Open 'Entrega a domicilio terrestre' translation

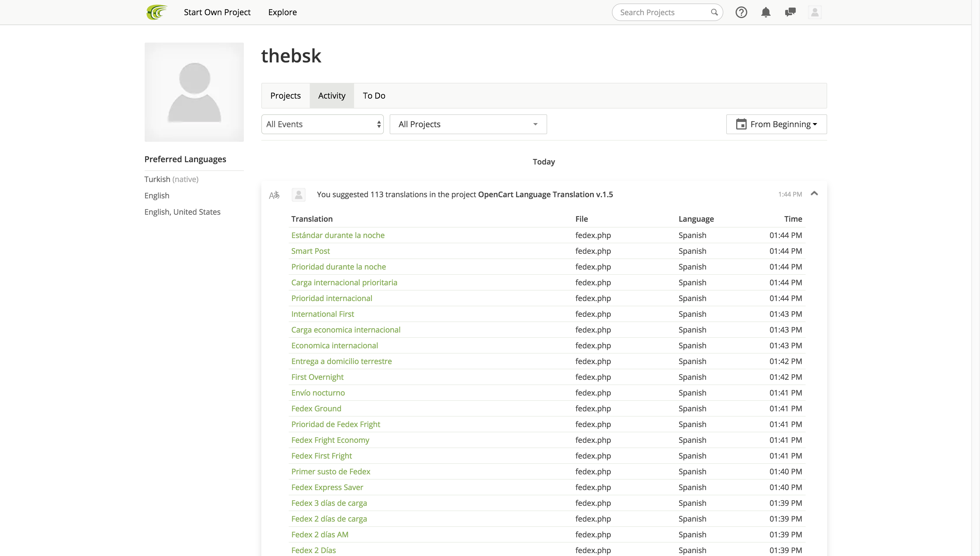point(341,361)
